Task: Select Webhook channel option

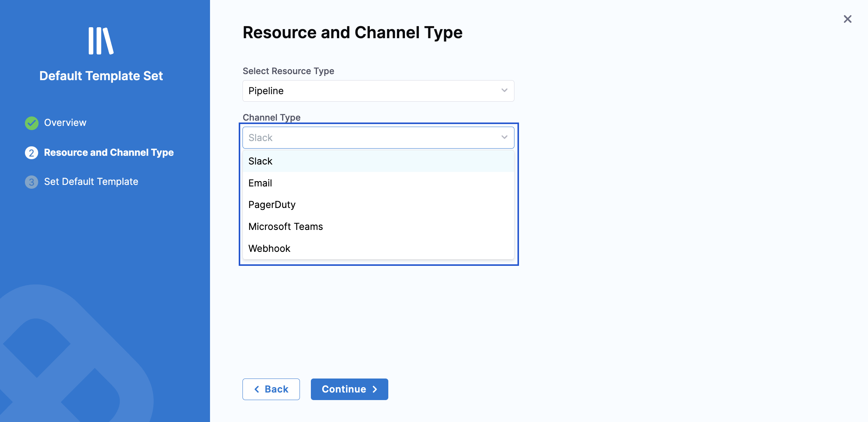Action: (x=269, y=248)
